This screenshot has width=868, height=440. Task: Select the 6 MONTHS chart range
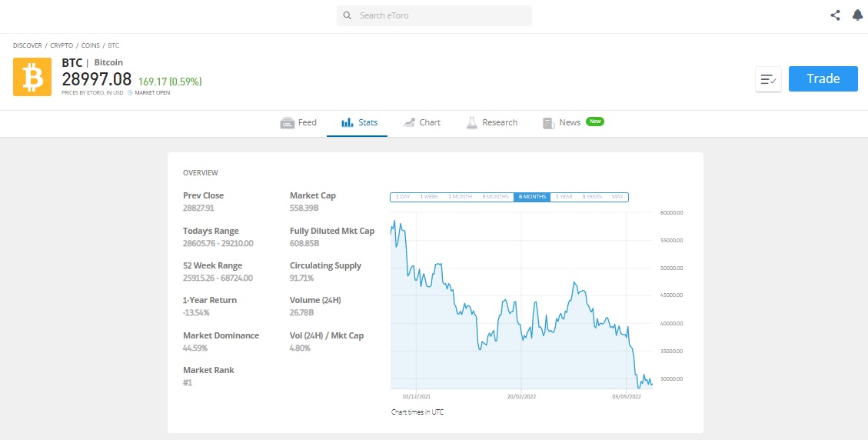[x=532, y=197]
